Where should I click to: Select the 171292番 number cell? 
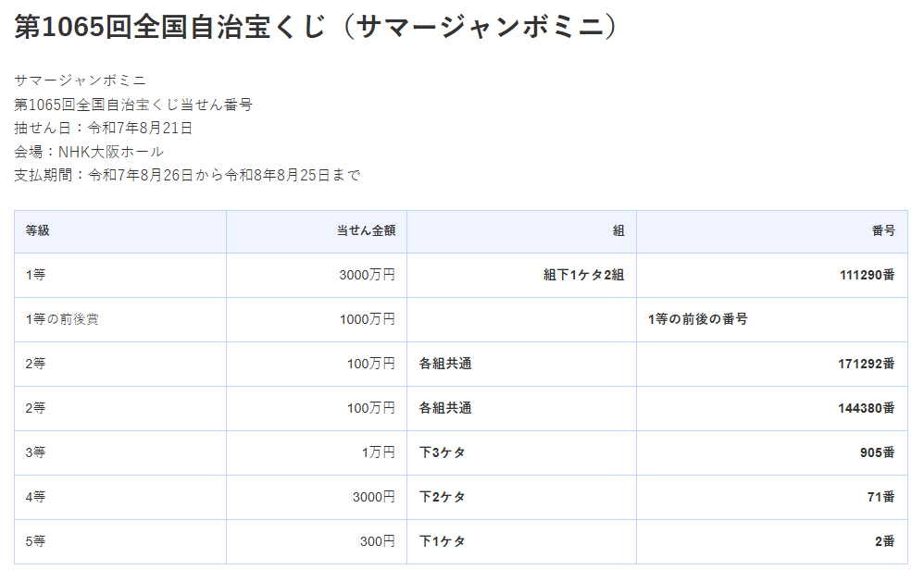click(866, 364)
